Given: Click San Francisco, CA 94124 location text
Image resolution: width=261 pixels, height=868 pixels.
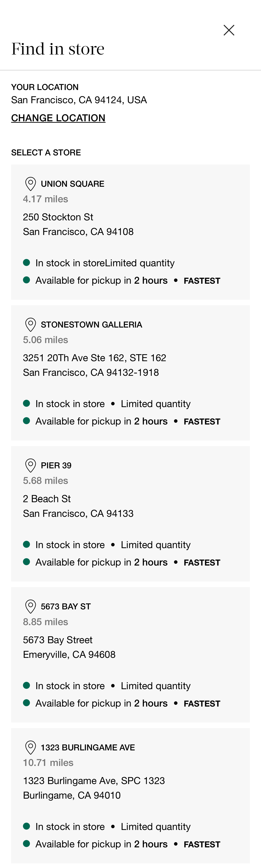Looking at the screenshot, I should pos(79,100).
